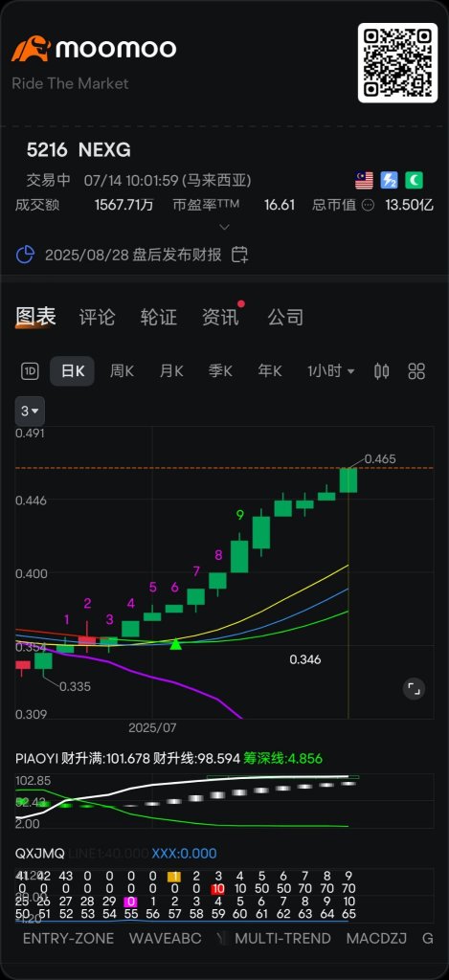Tap the latest candle at 0.465

(x=348, y=480)
